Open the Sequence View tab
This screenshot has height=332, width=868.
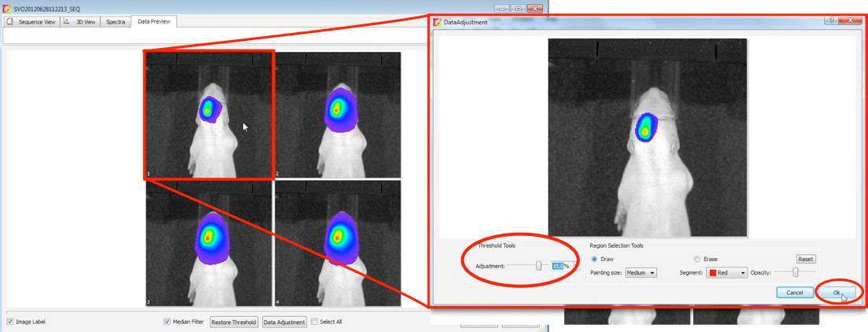coord(31,22)
